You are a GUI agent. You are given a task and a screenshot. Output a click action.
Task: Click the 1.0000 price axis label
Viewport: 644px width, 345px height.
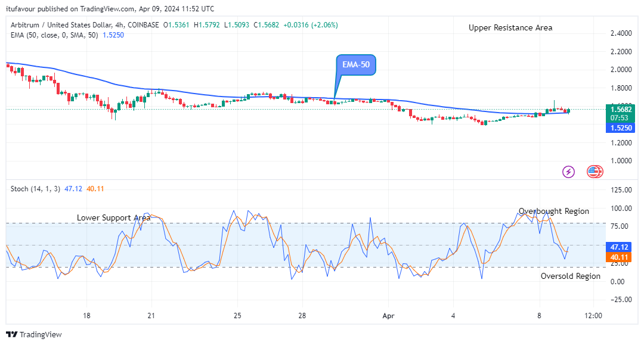click(621, 161)
